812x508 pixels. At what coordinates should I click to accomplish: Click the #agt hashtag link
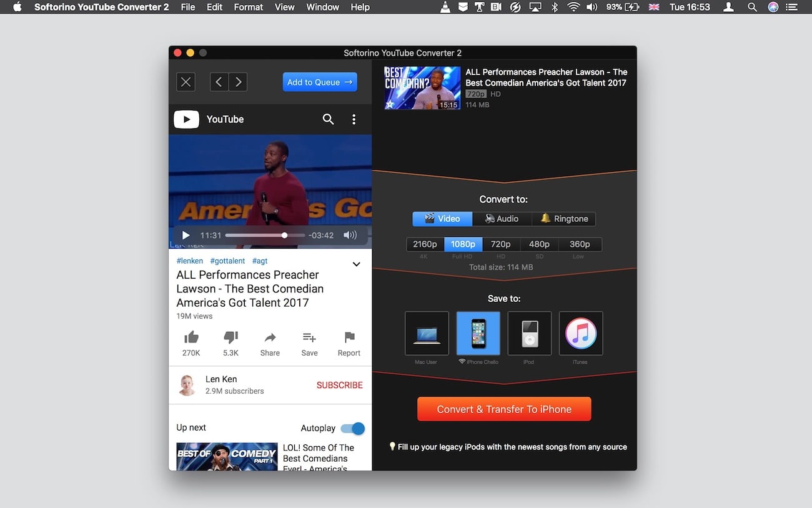[260, 261]
